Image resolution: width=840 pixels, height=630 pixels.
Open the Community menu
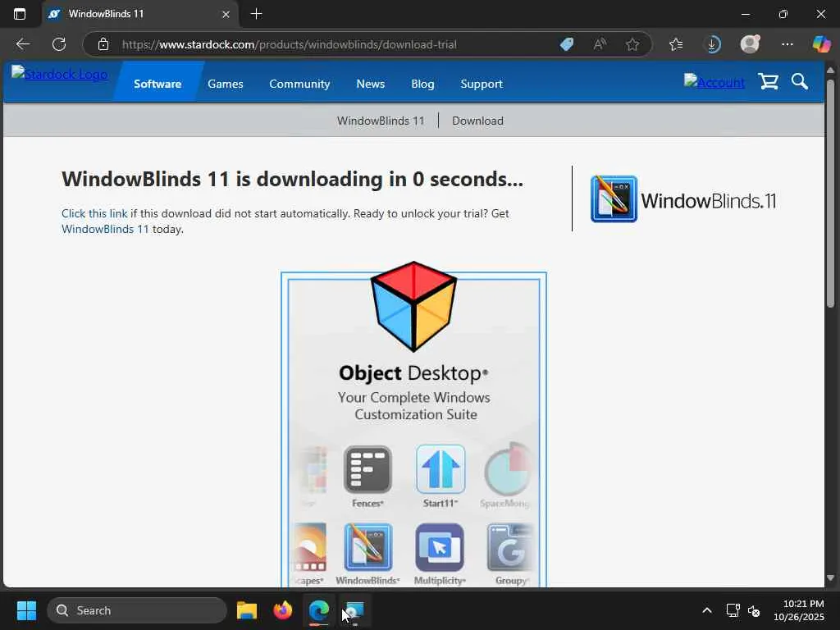click(299, 84)
